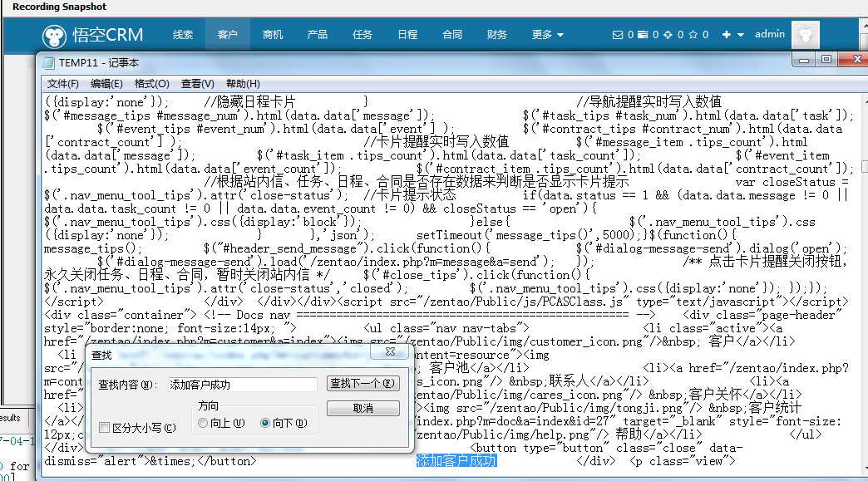Open the messages envelope icon in CRM header

tap(618, 35)
